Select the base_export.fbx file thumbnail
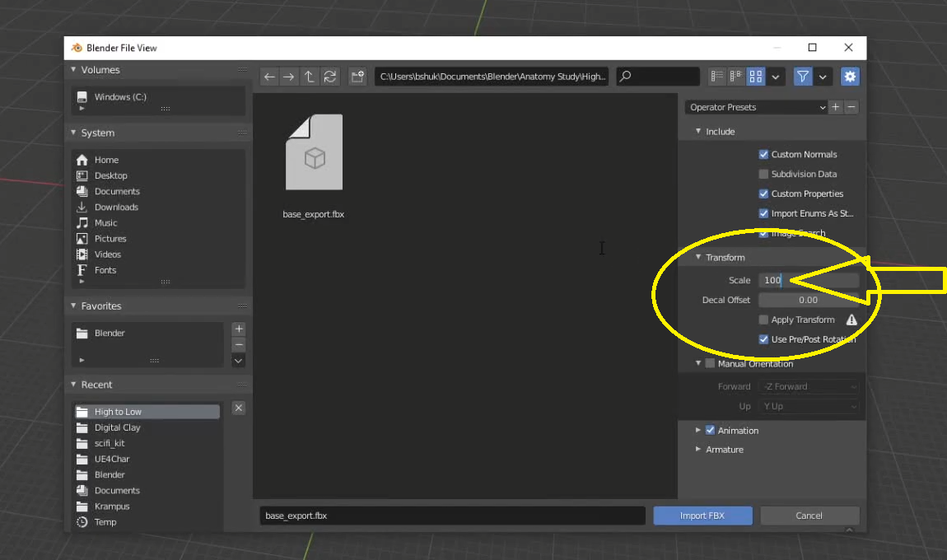Screen dimensions: 947x560 (x=314, y=152)
